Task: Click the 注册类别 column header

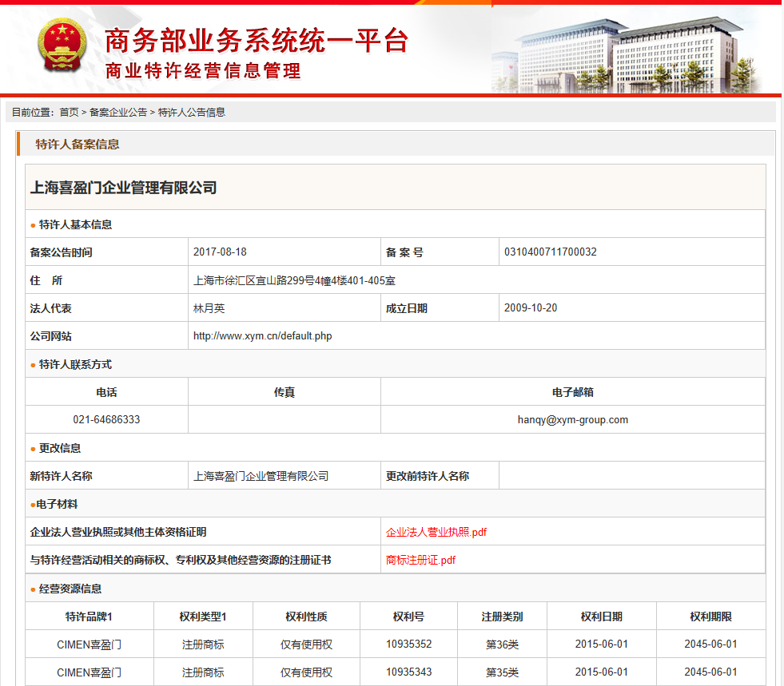Action: pos(502,617)
